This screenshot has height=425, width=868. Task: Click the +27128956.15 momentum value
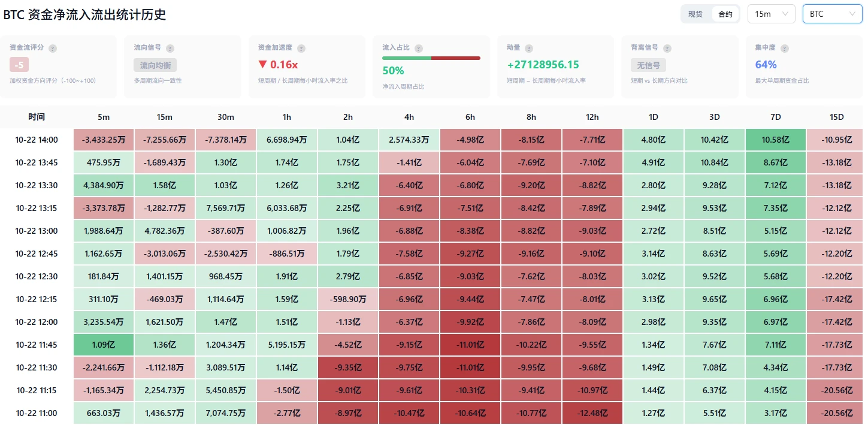point(543,65)
